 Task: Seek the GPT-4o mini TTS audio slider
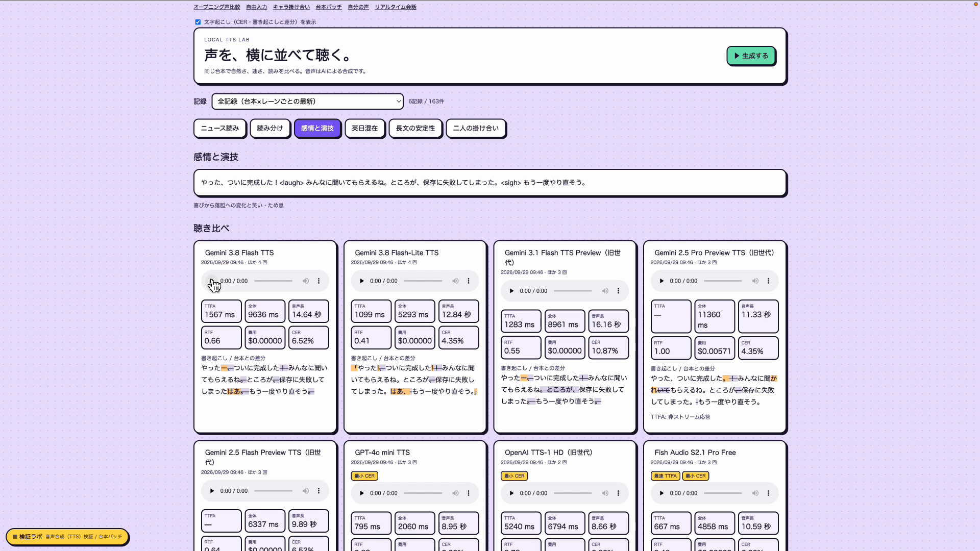[423, 493]
